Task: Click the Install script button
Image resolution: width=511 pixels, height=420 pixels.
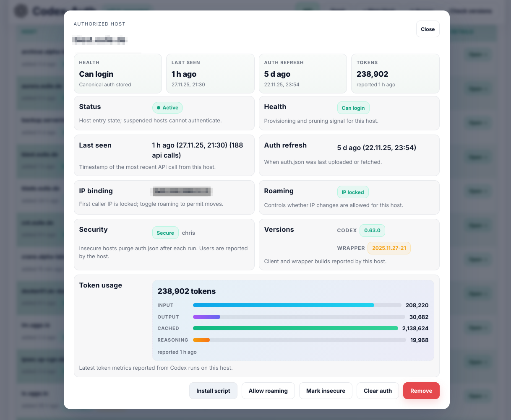Action: (213, 391)
